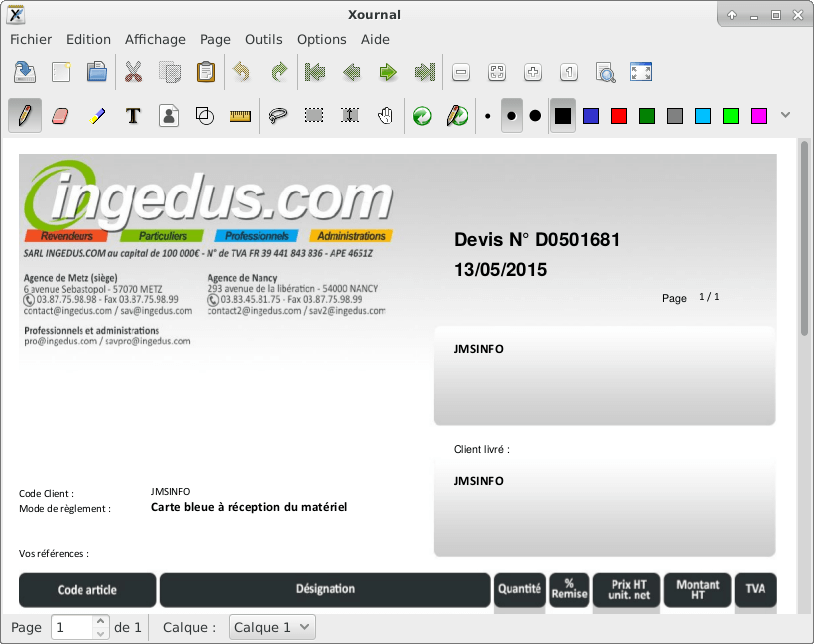This screenshot has height=644, width=814.
Task: Click the 'Carte bleue à réception du matériel' text
Action: coord(249,507)
